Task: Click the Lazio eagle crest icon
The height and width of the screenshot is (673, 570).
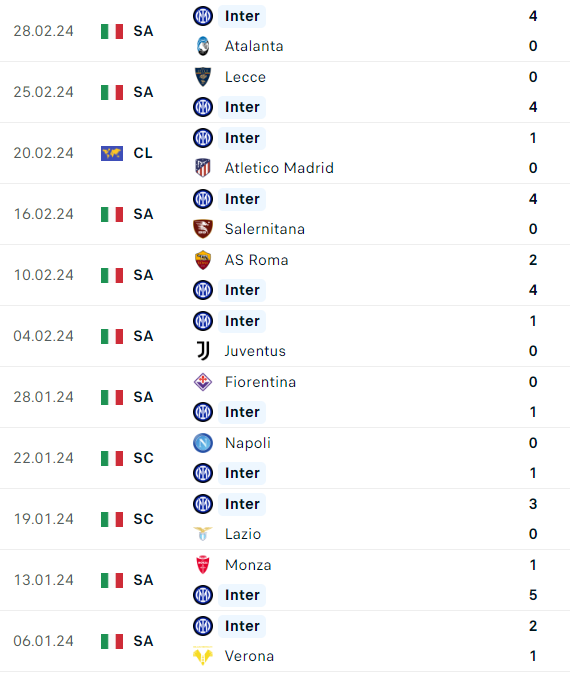Action: coord(203,534)
